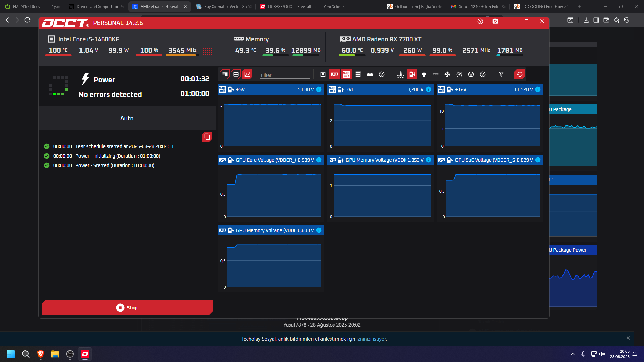Click the current sensor type icon
Image resolution: width=644 pixels, height=362 pixels.
point(436,74)
